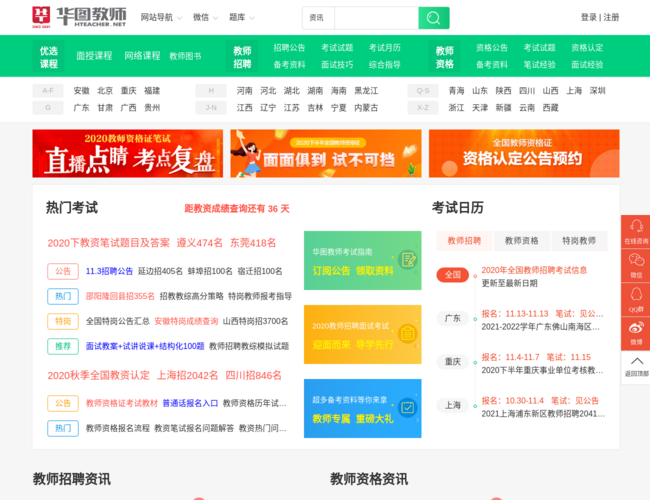Click the green search magnifier button
This screenshot has width=650, height=500.
pos(434,18)
